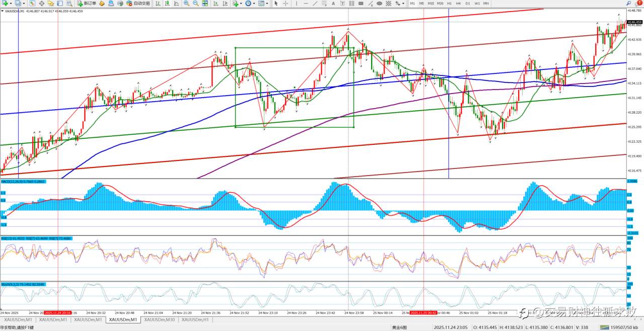The image size is (644, 331).
Task: Switch chart to candlestick mode
Action: 167,3
